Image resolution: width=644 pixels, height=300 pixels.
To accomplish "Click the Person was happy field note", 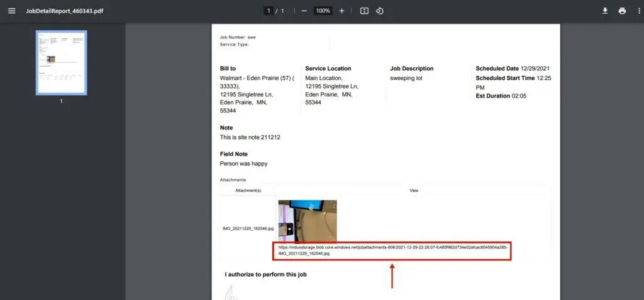I will pos(243,164).
